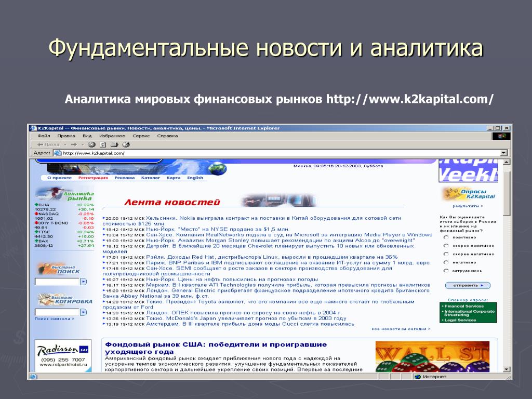Click the scrollbar down arrow
The width and height of the screenshot is (532, 399).
tap(507, 369)
